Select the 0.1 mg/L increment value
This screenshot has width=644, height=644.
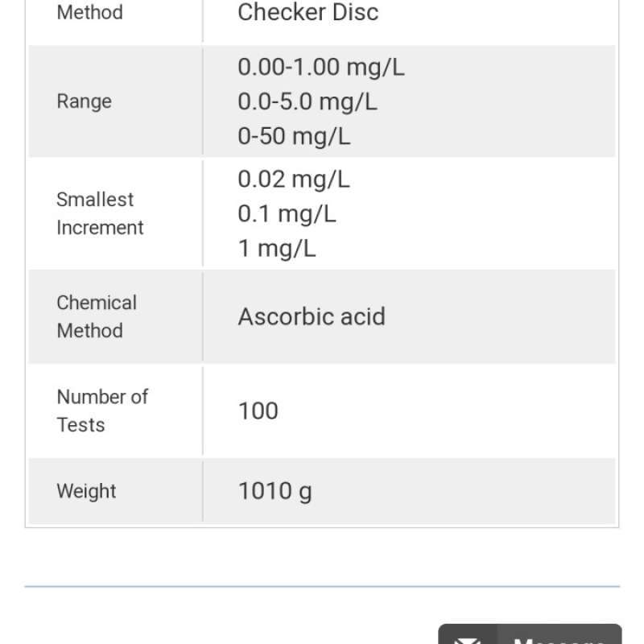point(287,213)
